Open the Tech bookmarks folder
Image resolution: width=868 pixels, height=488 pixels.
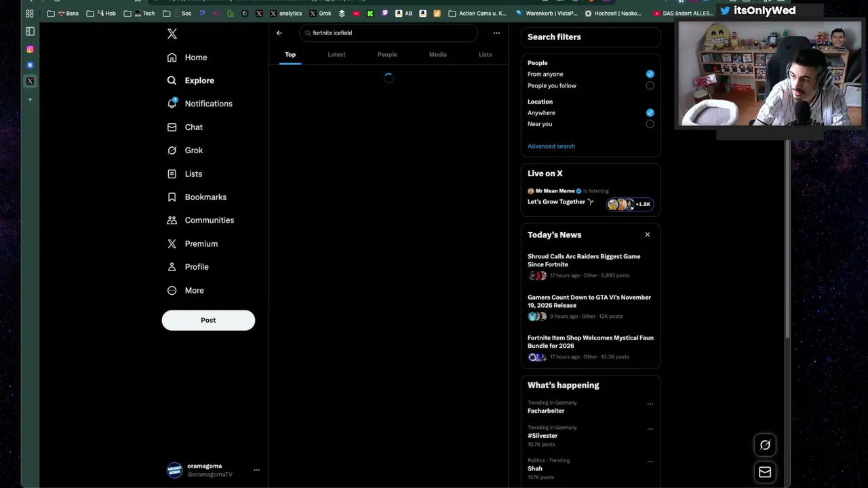pos(139,14)
